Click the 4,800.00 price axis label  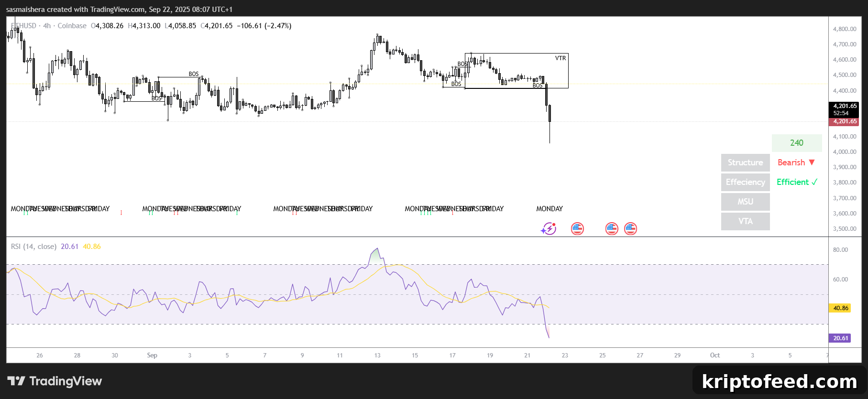(x=845, y=29)
